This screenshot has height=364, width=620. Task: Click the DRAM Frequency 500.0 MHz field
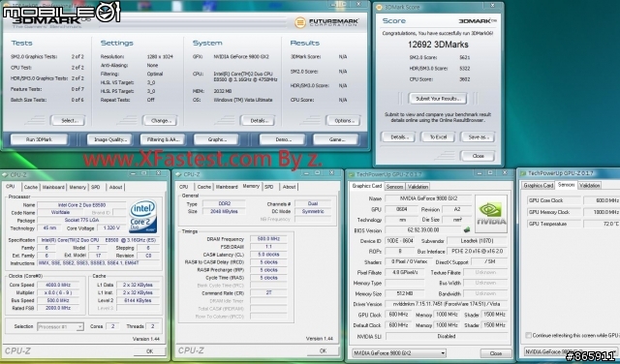[x=268, y=239]
